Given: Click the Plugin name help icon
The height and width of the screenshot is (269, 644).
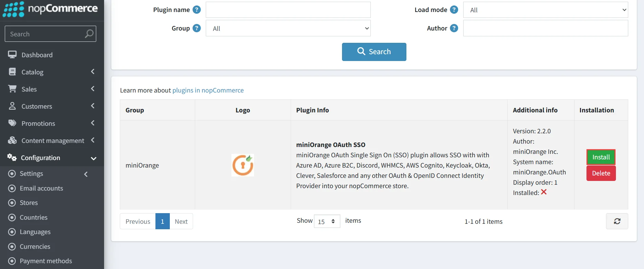Looking at the screenshot, I should point(197,10).
